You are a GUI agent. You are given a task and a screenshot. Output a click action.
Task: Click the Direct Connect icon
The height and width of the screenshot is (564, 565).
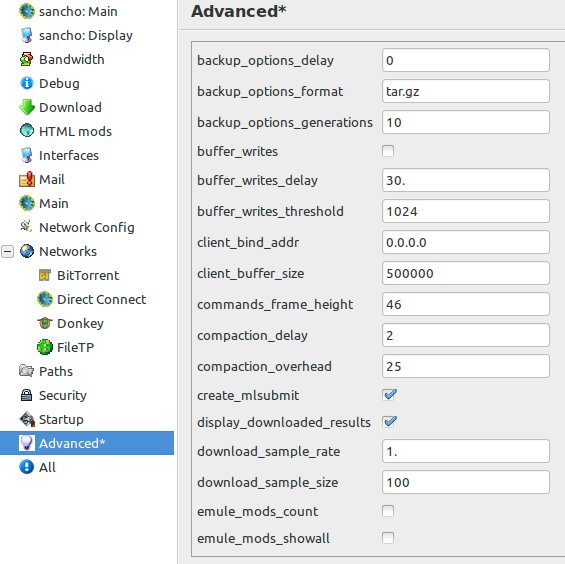point(45,299)
